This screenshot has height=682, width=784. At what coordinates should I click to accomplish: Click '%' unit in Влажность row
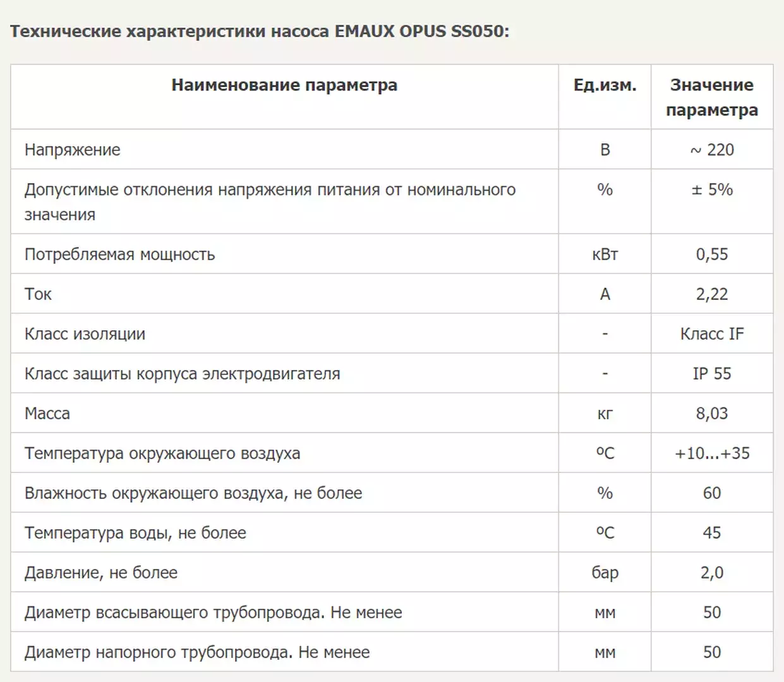pyautogui.click(x=605, y=493)
